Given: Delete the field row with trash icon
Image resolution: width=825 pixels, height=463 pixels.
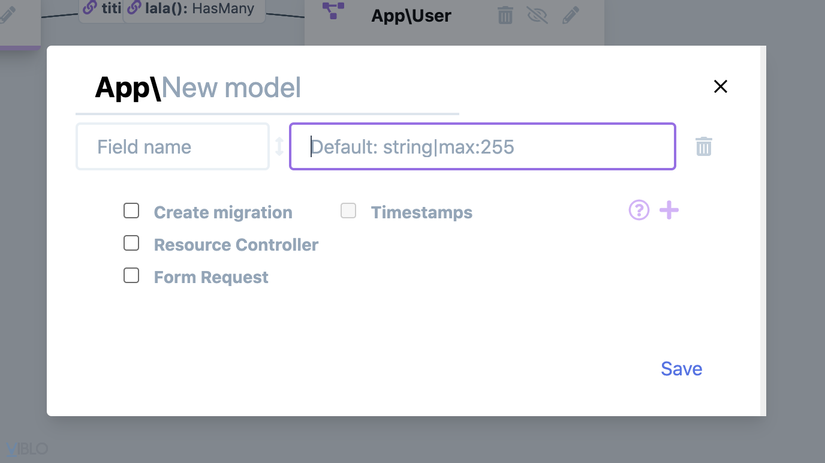Looking at the screenshot, I should tap(704, 147).
